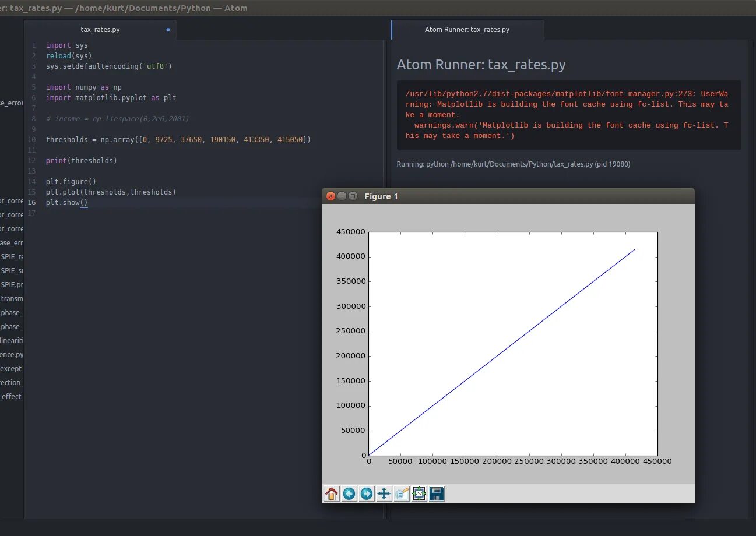Go forward to next view in Figure 1
756x536 pixels.
(x=367, y=494)
